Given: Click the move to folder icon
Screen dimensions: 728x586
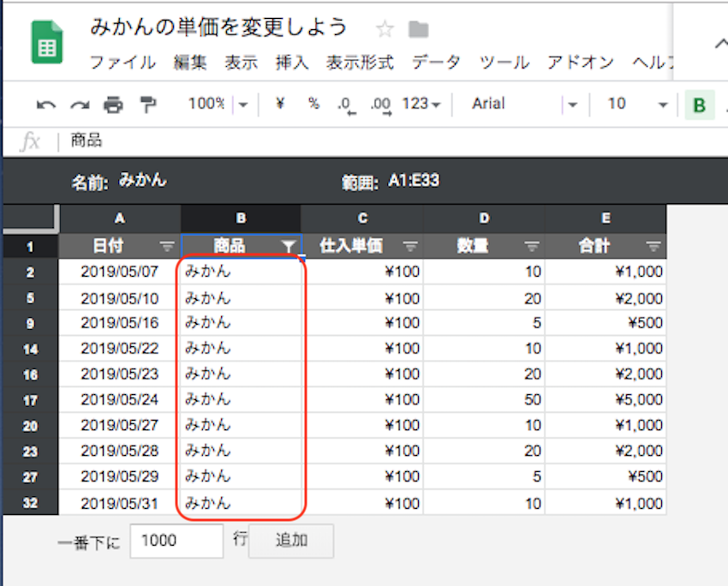Looking at the screenshot, I should click(x=418, y=30).
